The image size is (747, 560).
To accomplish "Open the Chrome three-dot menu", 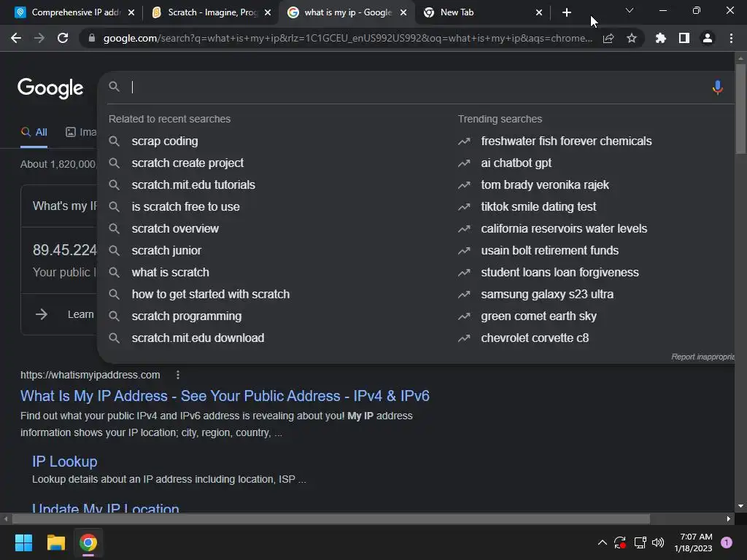I will tap(731, 38).
